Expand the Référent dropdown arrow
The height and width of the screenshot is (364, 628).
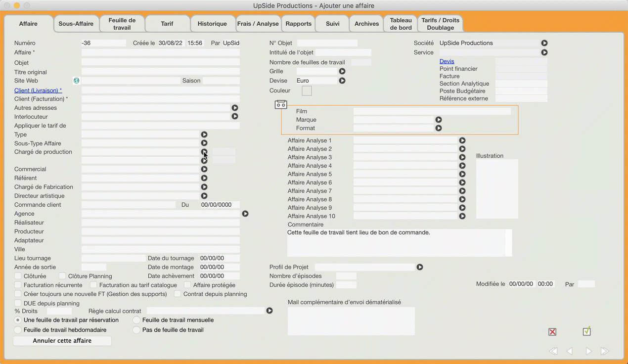click(204, 178)
